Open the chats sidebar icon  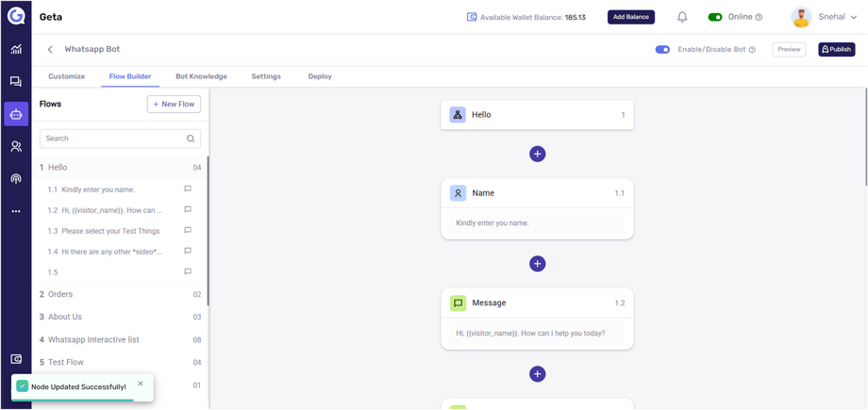16,82
